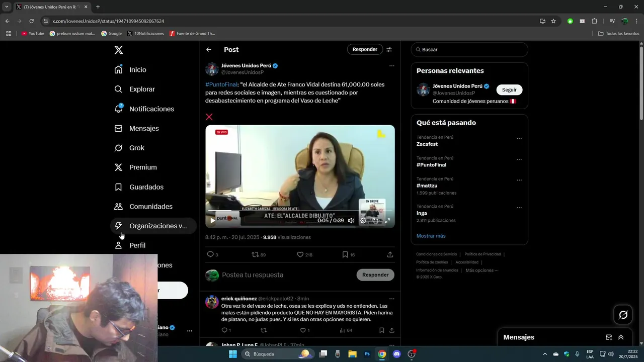Image resolution: width=644 pixels, height=362 pixels.
Task: Click the Buscar search field
Action: pyautogui.click(x=469, y=50)
